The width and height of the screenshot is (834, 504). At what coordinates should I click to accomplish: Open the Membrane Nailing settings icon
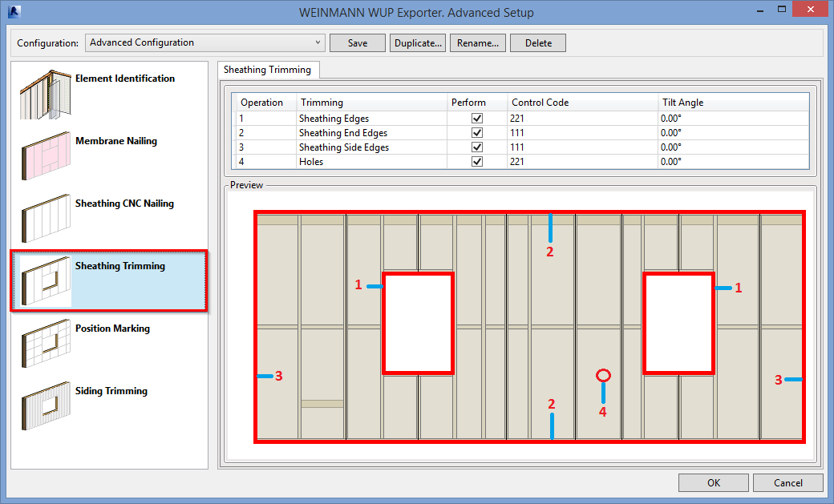tap(46, 156)
